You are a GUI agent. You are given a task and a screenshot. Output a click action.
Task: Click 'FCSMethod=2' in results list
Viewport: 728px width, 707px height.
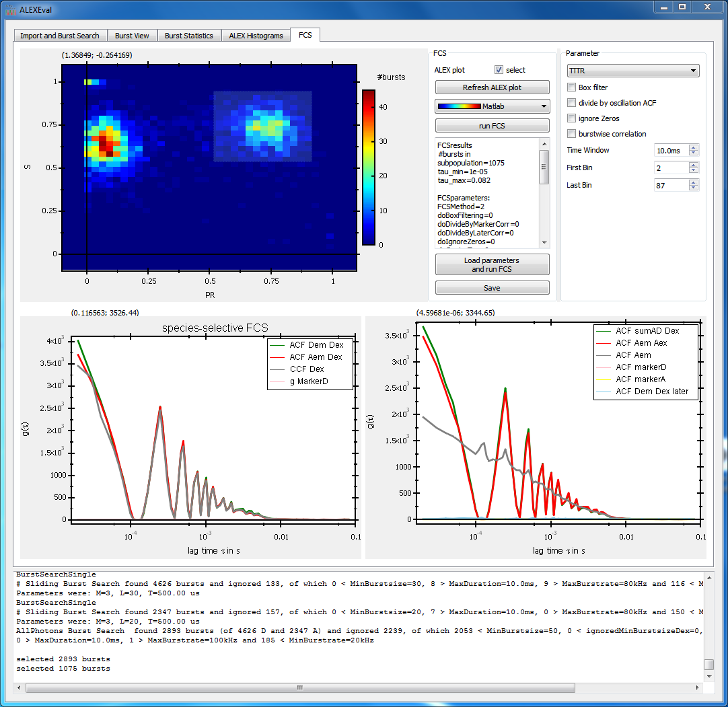pyautogui.click(x=461, y=207)
